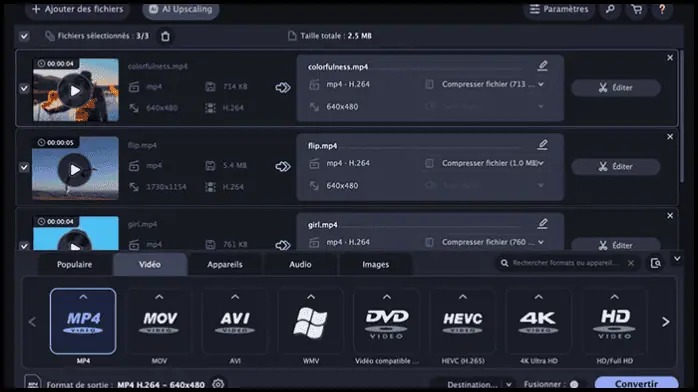Switch to the Audio tab
Screen dimensions: 698x392
tap(300, 264)
